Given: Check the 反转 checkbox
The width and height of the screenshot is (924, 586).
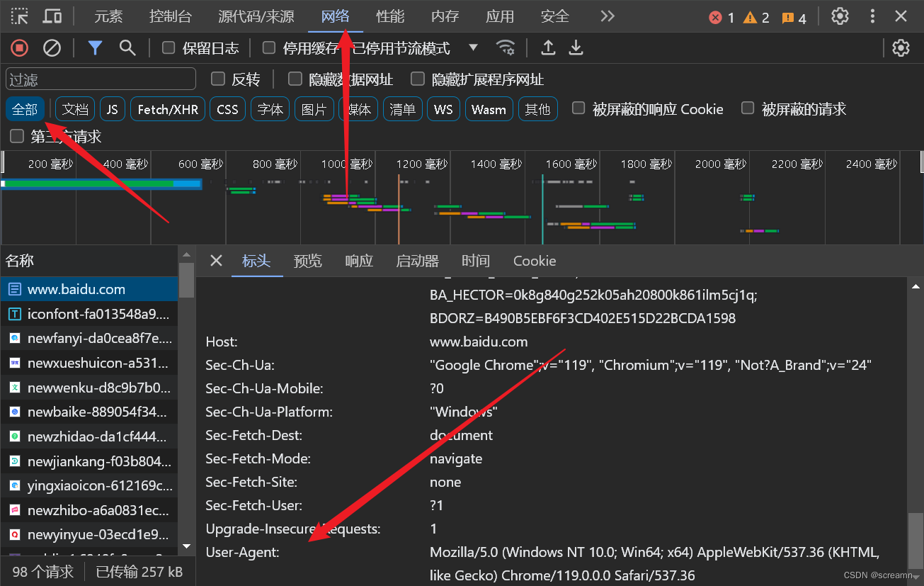Looking at the screenshot, I should (x=218, y=79).
